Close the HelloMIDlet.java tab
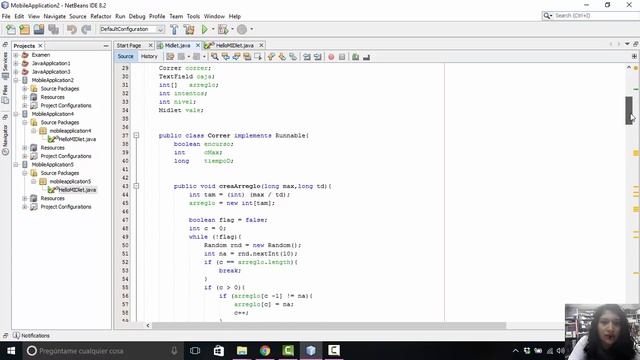This screenshot has height=360, width=640. [x=261, y=45]
